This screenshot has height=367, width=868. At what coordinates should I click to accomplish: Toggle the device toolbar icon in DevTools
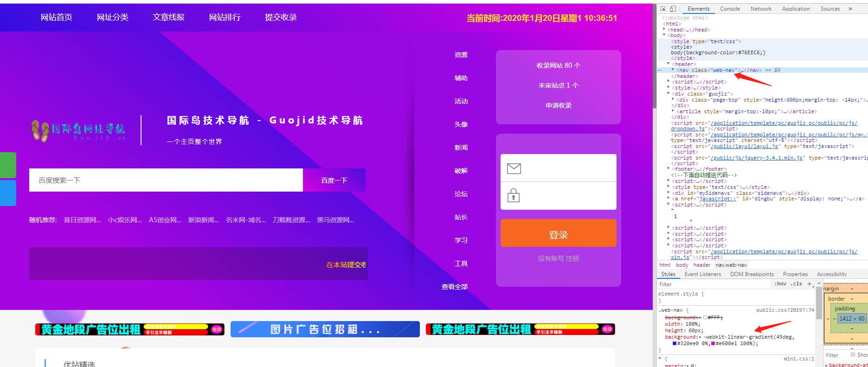(673, 9)
